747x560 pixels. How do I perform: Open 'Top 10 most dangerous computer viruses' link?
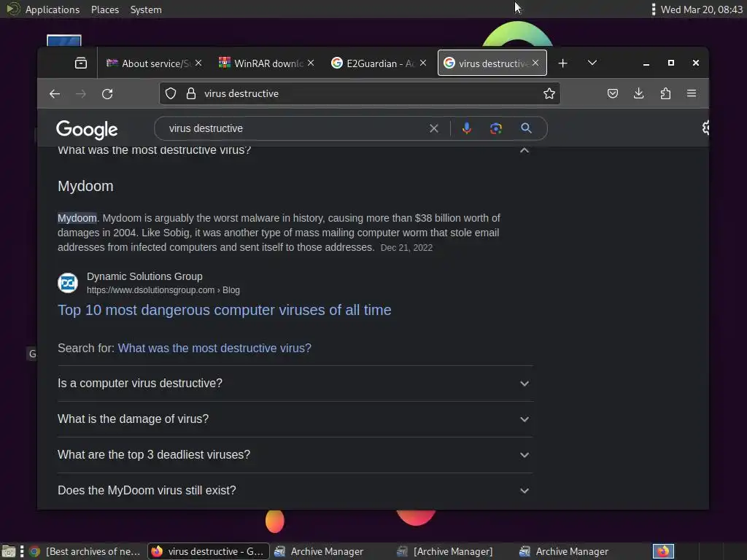[225, 310]
